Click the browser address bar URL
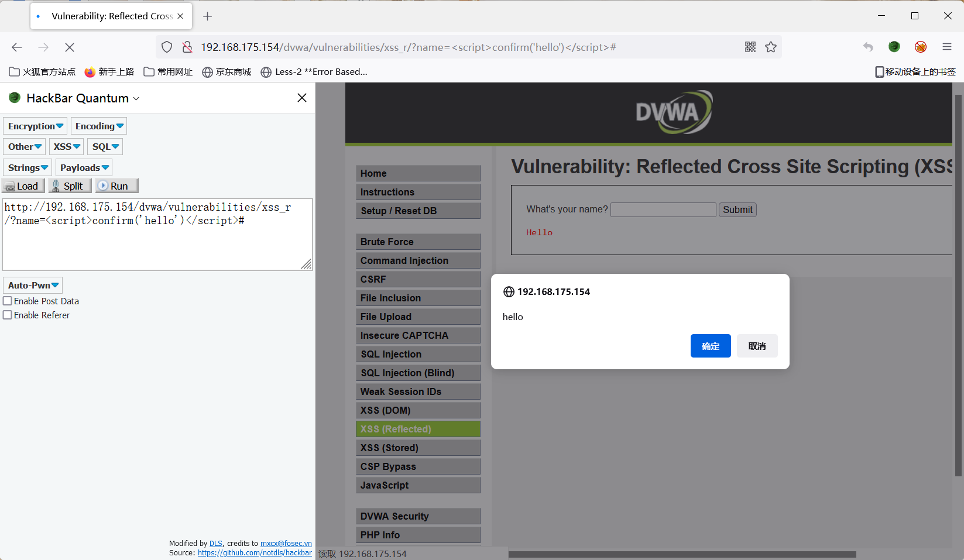 pyautogui.click(x=408, y=47)
